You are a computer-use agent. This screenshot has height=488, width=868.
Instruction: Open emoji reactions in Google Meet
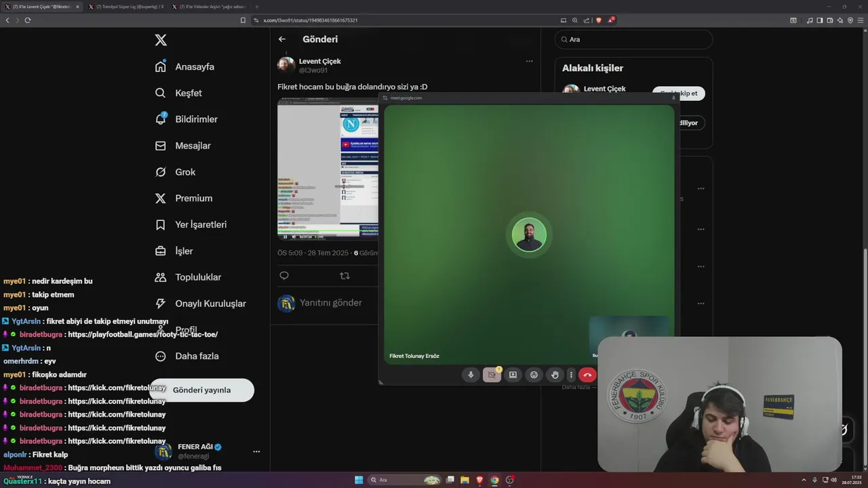534,375
